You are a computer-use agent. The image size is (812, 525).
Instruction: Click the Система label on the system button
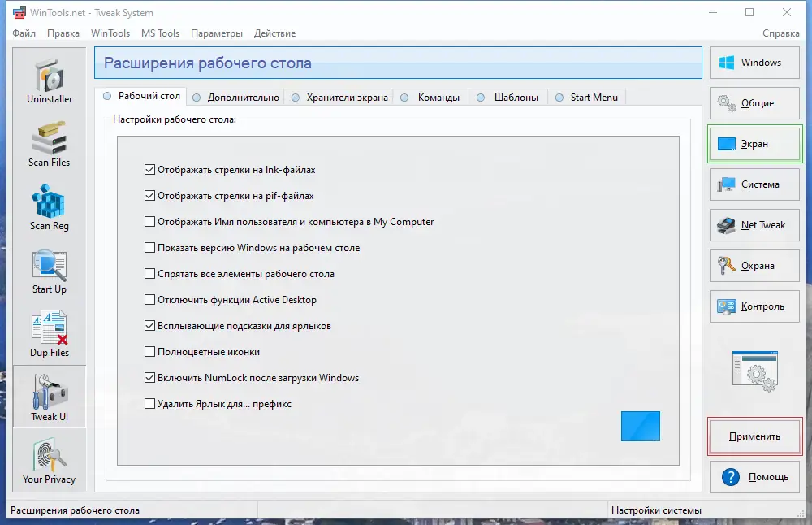click(x=760, y=184)
